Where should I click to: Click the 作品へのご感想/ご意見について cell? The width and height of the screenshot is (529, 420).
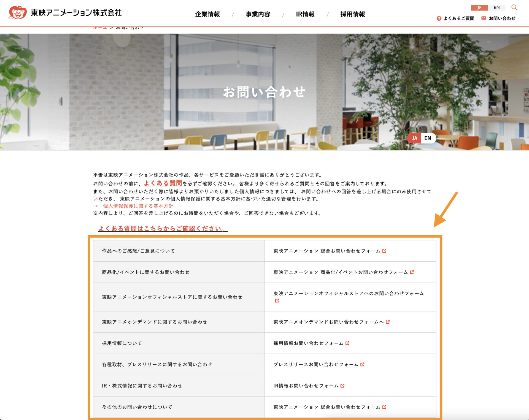pyautogui.click(x=179, y=251)
